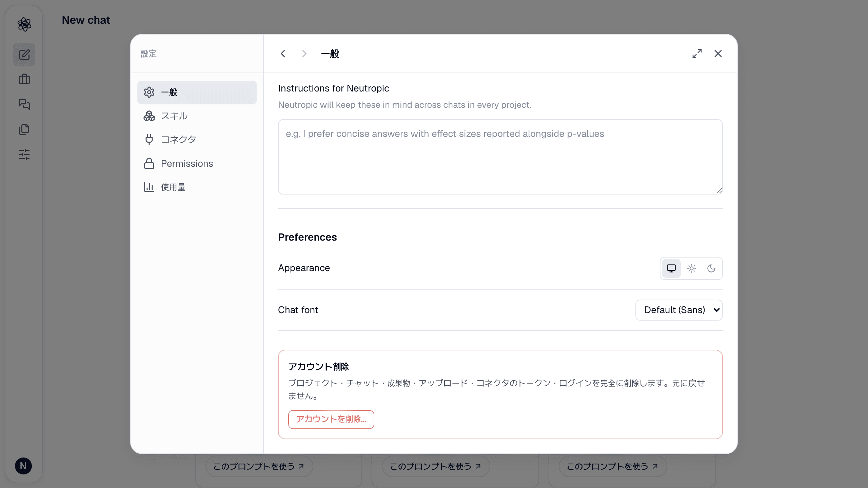Switch appearance to dark mode moon icon

(x=711, y=268)
